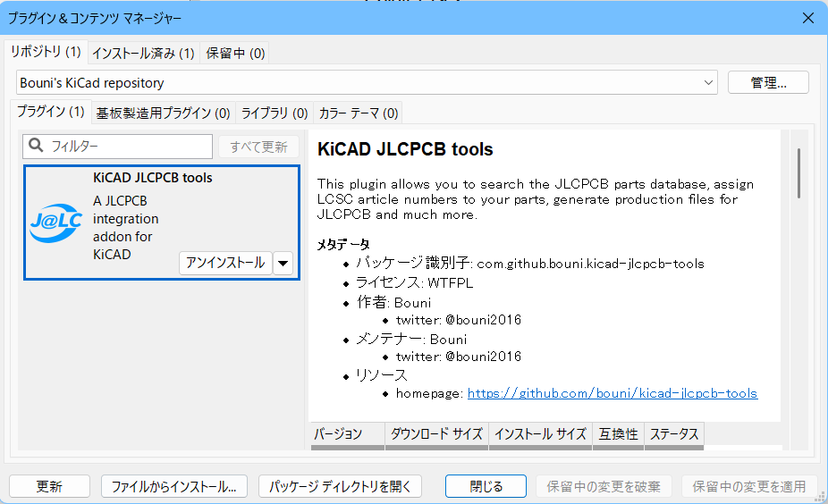
Task: Click the JLC plugin logo icon
Action: click(56, 223)
